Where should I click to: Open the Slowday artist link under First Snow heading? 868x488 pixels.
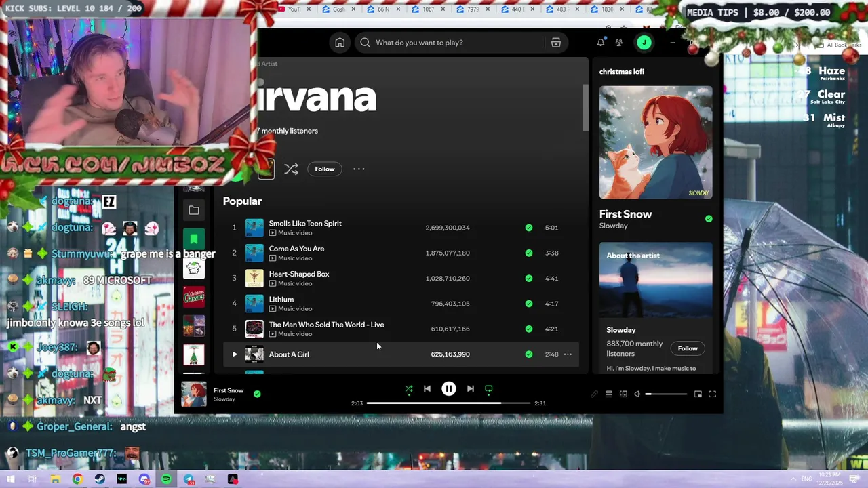(614, 226)
